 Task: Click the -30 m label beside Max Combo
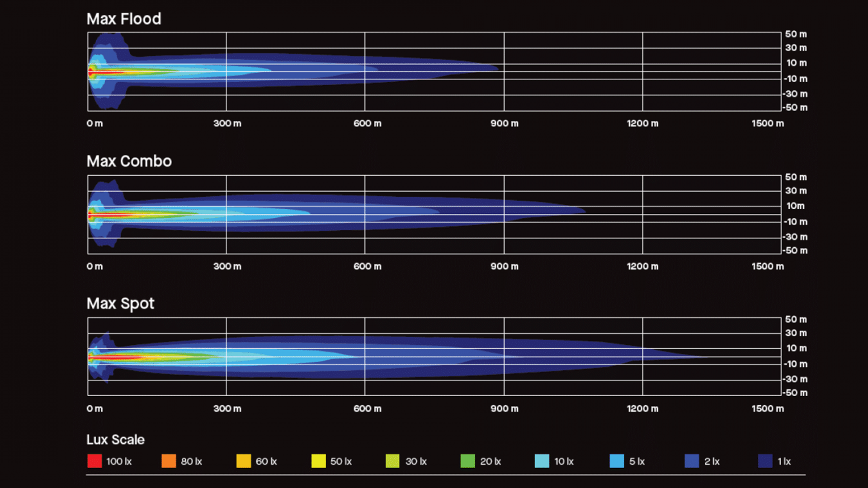click(x=795, y=237)
